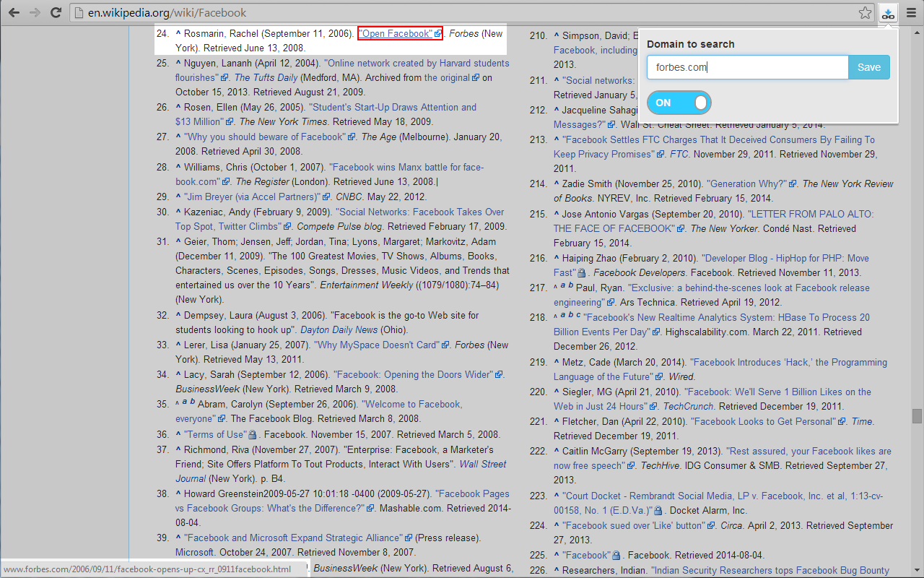
Task: Open "Social networks:" link in reference 211
Action: point(598,80)
